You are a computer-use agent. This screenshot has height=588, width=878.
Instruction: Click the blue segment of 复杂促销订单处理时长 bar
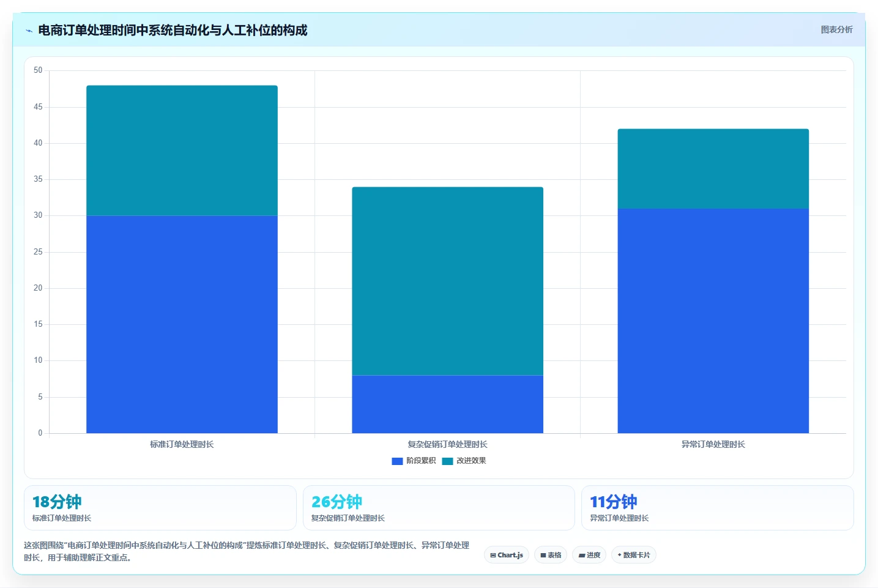pos(447,404)
